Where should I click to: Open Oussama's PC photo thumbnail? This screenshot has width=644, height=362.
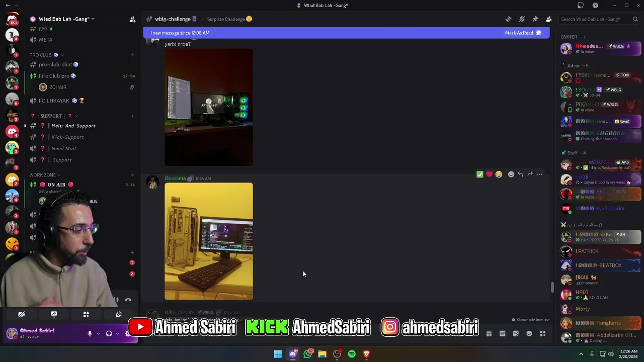click(209, 241)
